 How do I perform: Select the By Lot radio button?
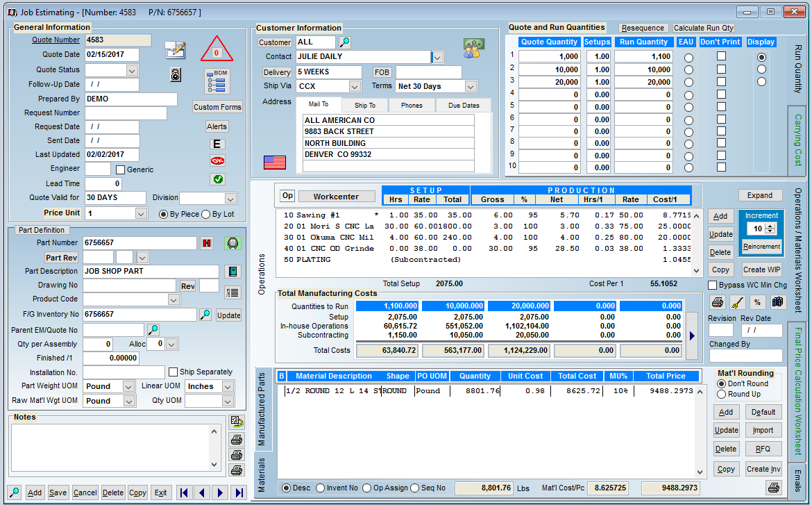(206, 214)
